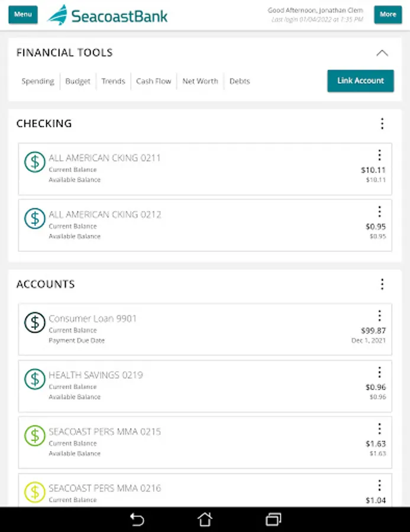Open options for ALL AMERICAN CKING 0212
410x532 pixels.
[x=379, y=212]
